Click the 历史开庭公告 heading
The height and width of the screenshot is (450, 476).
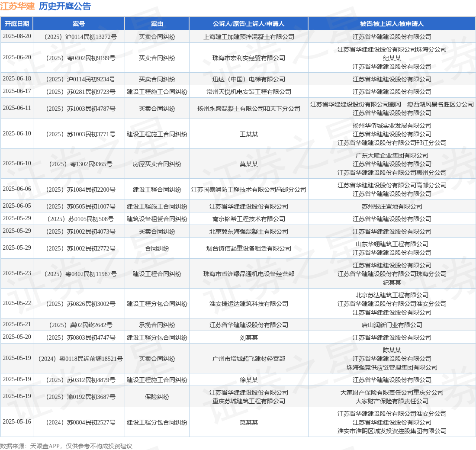(65, 6)
